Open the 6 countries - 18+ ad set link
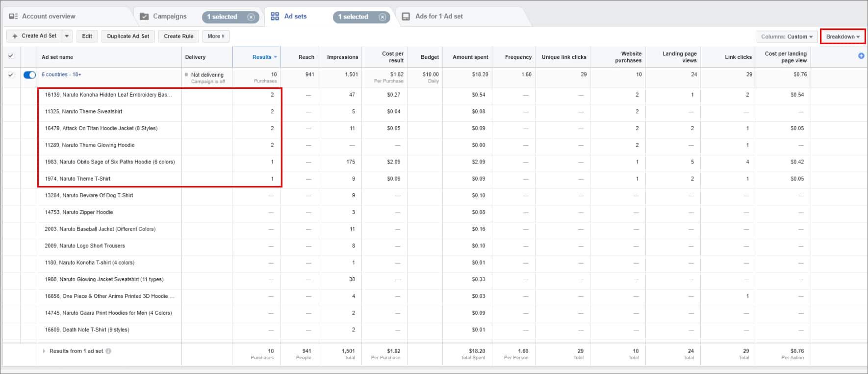This screenshot has height=374, width=868. pos(61,75)
